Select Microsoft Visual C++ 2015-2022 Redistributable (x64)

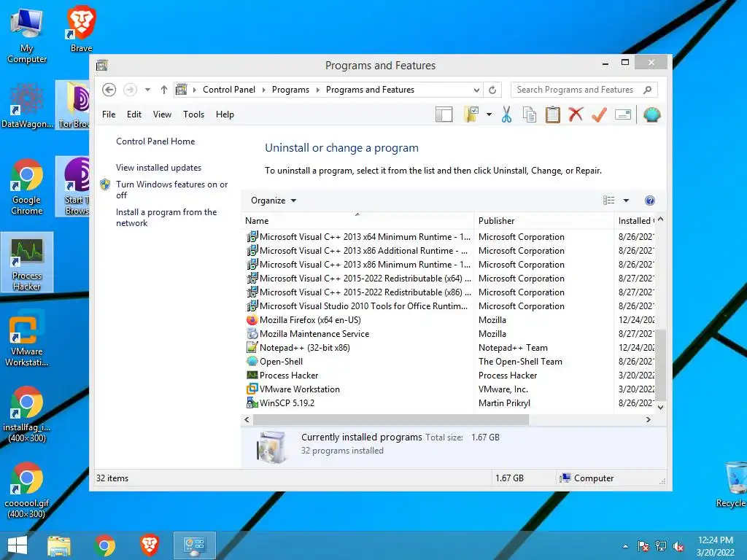point(365,278)
